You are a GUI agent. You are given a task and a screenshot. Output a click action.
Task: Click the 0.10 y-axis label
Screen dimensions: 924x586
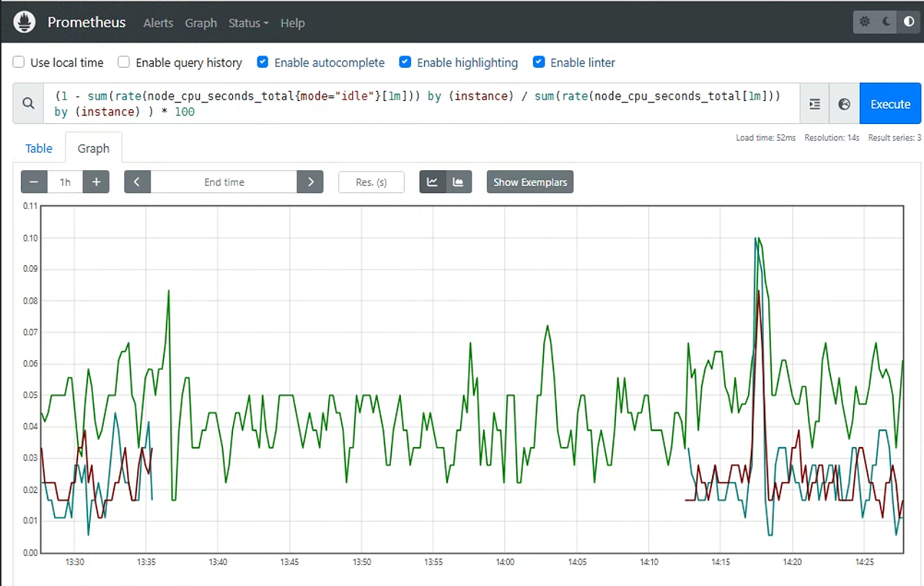30,238
